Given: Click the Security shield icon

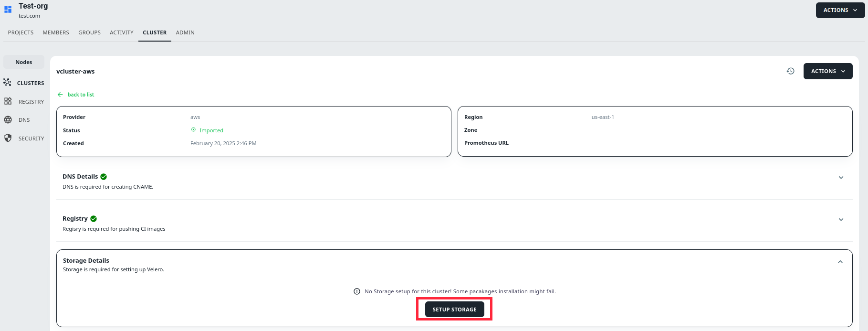Looking at the screenshot, I should point(8,138).
